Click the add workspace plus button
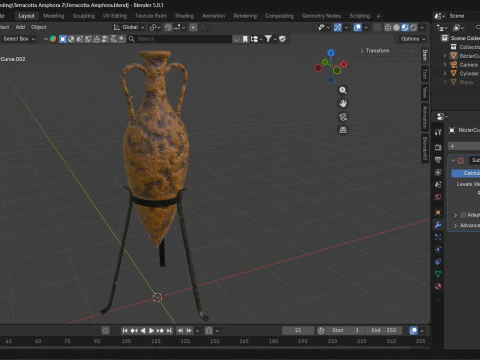 click(x=378, y=16)
